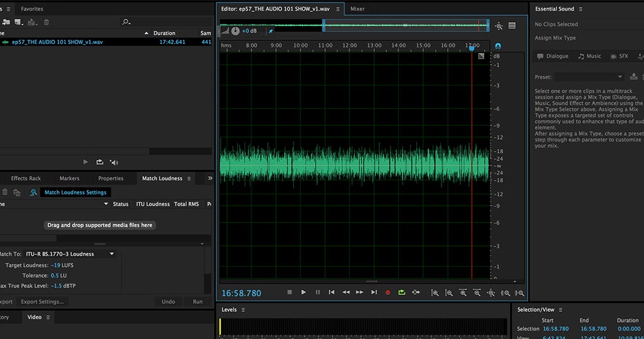The image size is (644, 339).
Task: Sort files by Duration column
Action: (x=164, y=33)
